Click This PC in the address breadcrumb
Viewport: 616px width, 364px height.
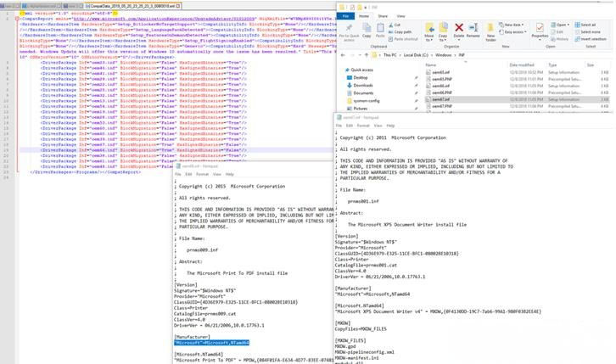389,55
